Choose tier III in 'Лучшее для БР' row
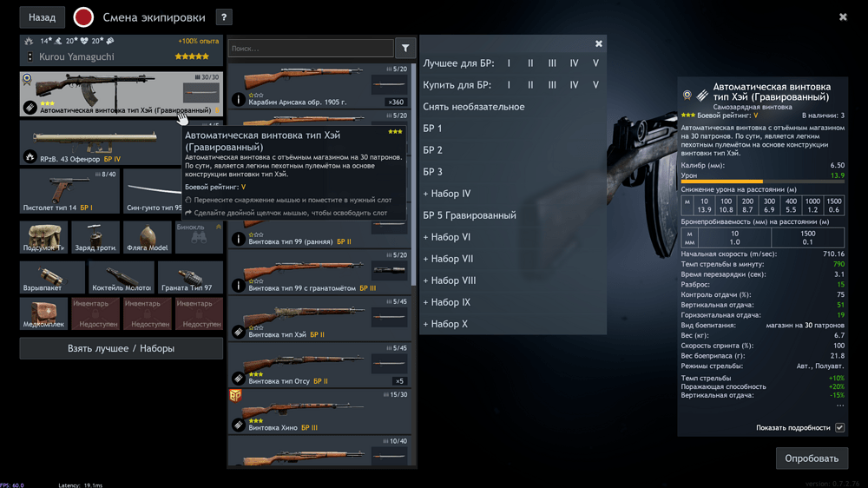This screenshot has width=868, height=488. pyautogui.click(x=552, y=63)
